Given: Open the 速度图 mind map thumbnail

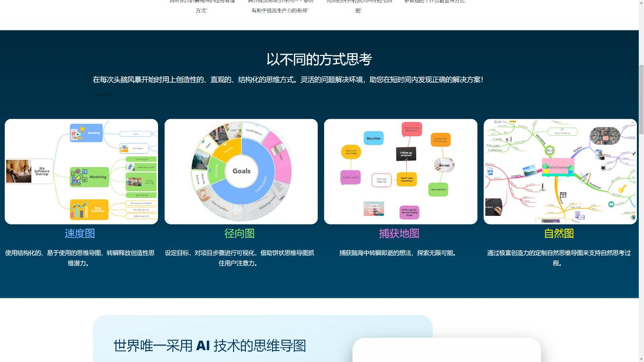Looking at the screenshot, I should pos(81,171).
